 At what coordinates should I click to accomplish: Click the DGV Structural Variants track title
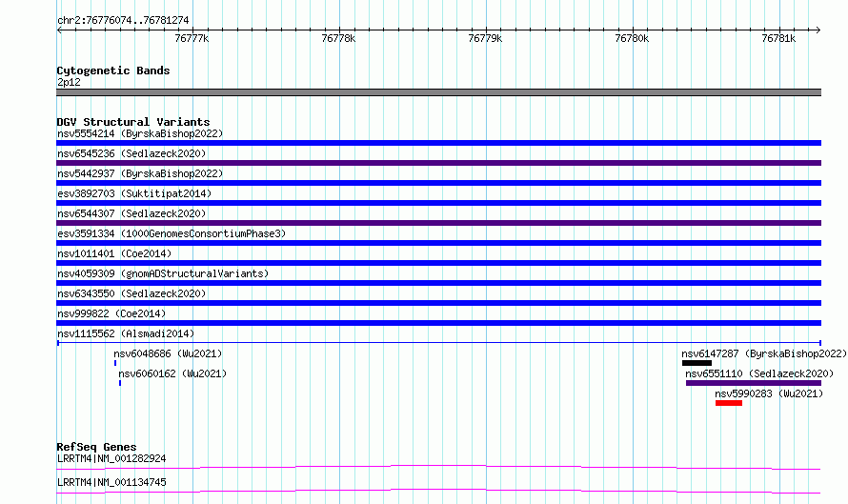click(133, 122)
